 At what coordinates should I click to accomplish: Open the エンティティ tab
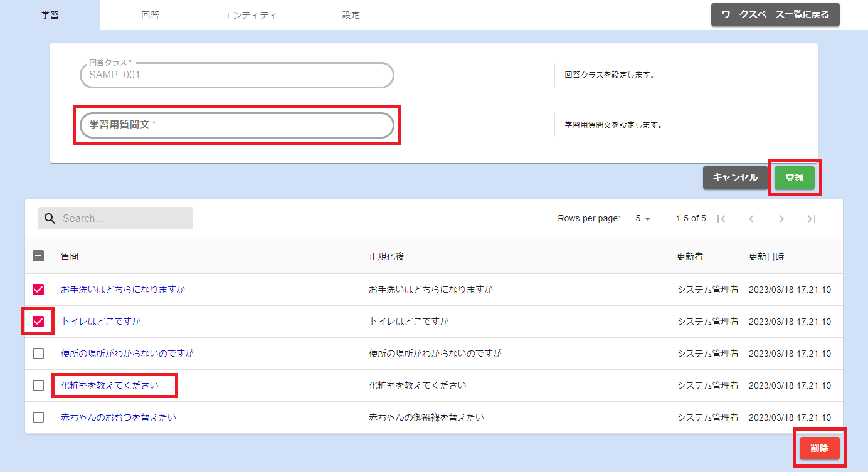click(250, 15)
